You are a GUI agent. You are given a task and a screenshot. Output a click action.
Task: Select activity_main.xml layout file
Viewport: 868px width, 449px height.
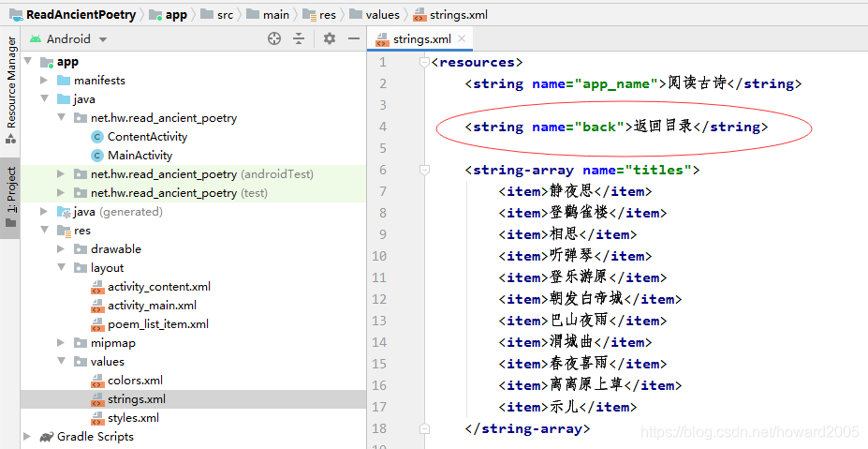(152, 306)
